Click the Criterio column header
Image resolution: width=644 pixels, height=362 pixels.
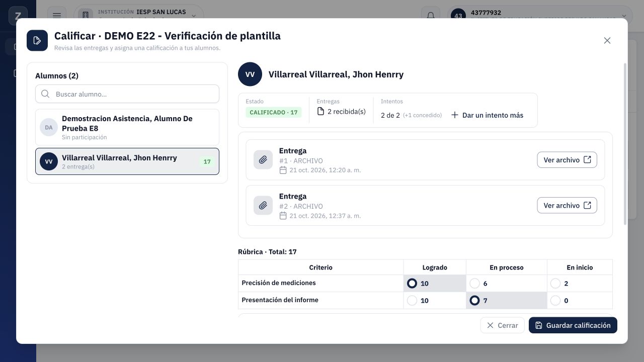point(321,267)
